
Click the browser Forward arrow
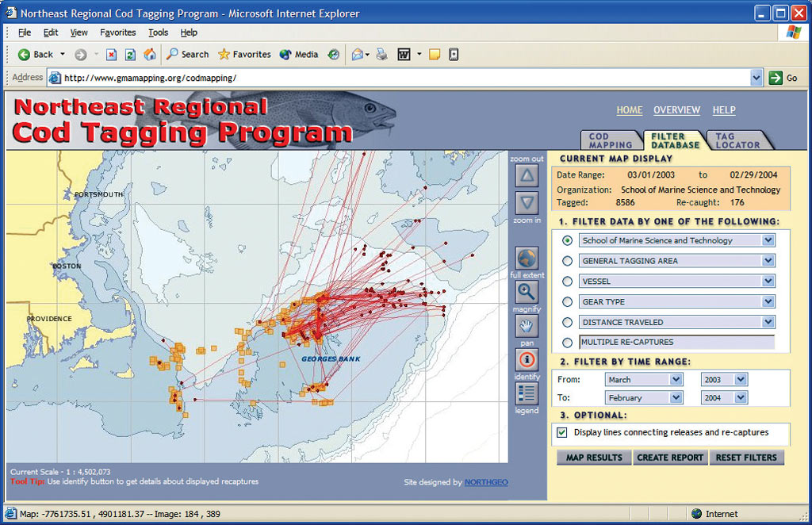pyautogui.click(x=80, y=55)
